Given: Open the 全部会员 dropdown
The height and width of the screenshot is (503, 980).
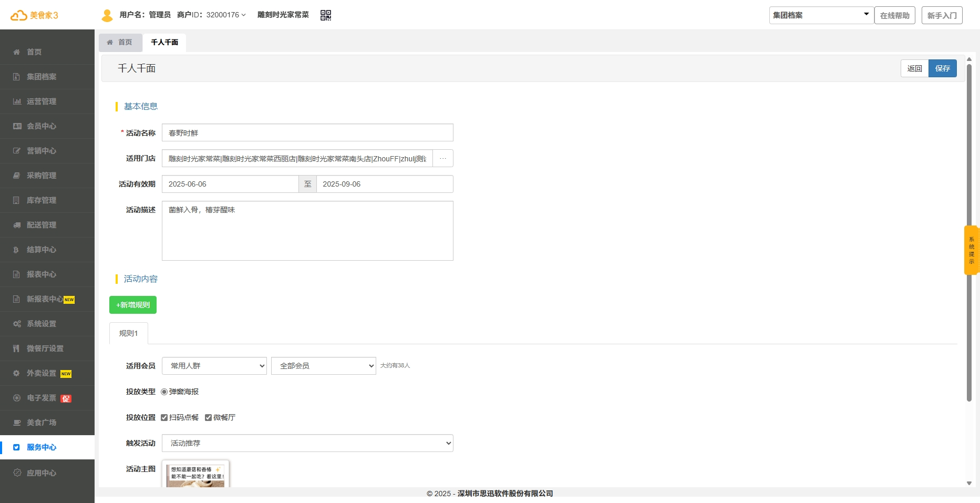Looking at the screenshot, I should 323,366.
